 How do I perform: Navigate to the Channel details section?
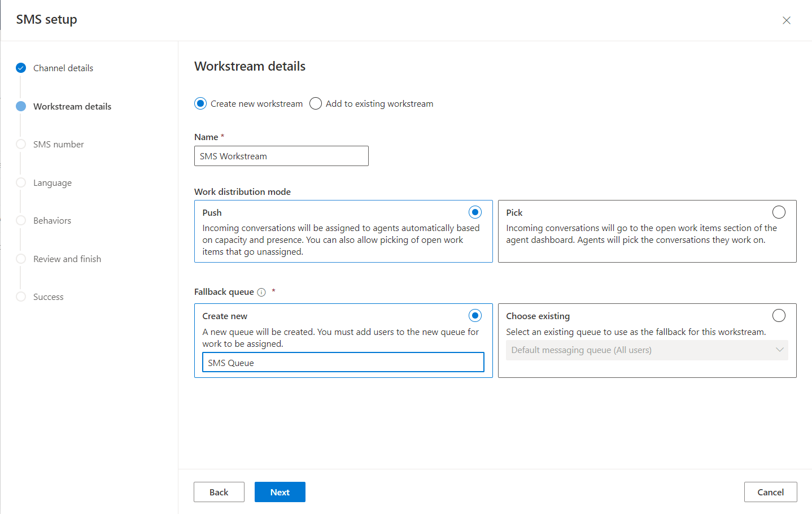[x=63, y=68]
